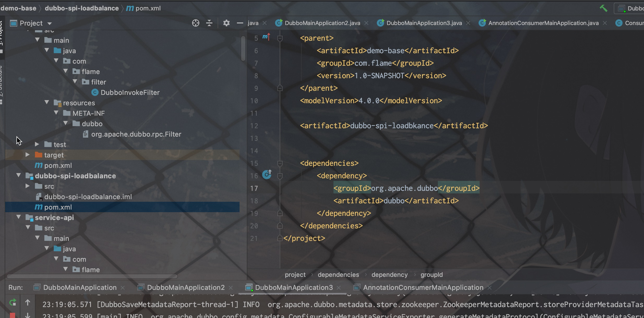
Task: Collapse the dubbo-spi-loadbalance module
Action: (x=19, y=175)
